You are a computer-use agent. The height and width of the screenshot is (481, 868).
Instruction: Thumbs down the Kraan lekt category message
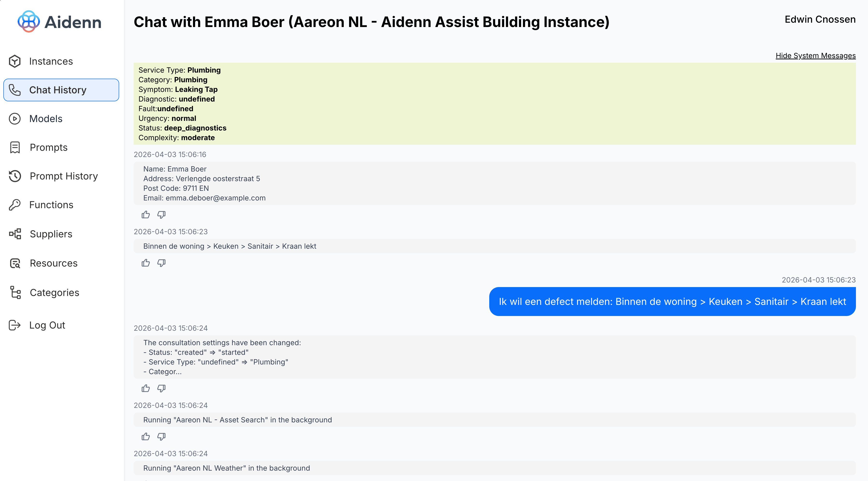coord(161,263)
